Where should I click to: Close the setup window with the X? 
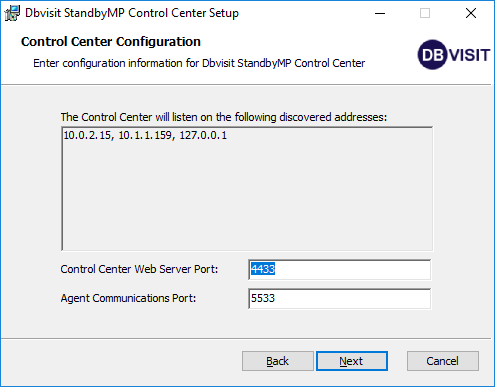click(x=471, y=13)
